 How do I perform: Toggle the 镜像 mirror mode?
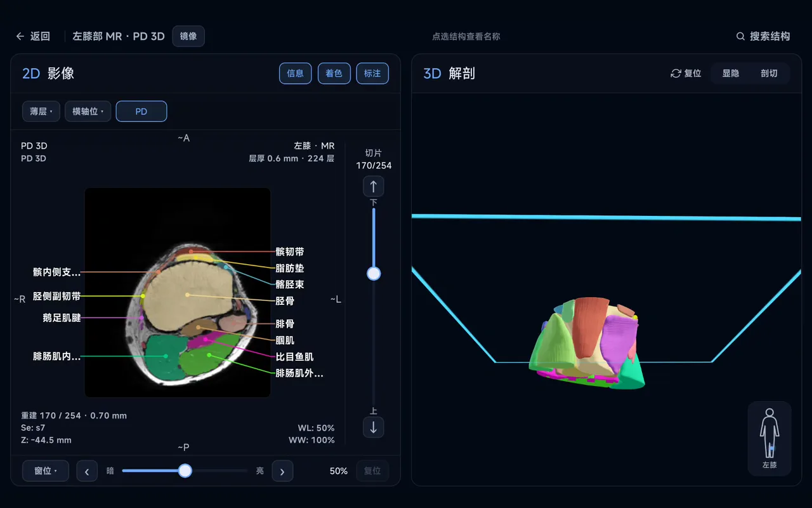tap(188, 36)
